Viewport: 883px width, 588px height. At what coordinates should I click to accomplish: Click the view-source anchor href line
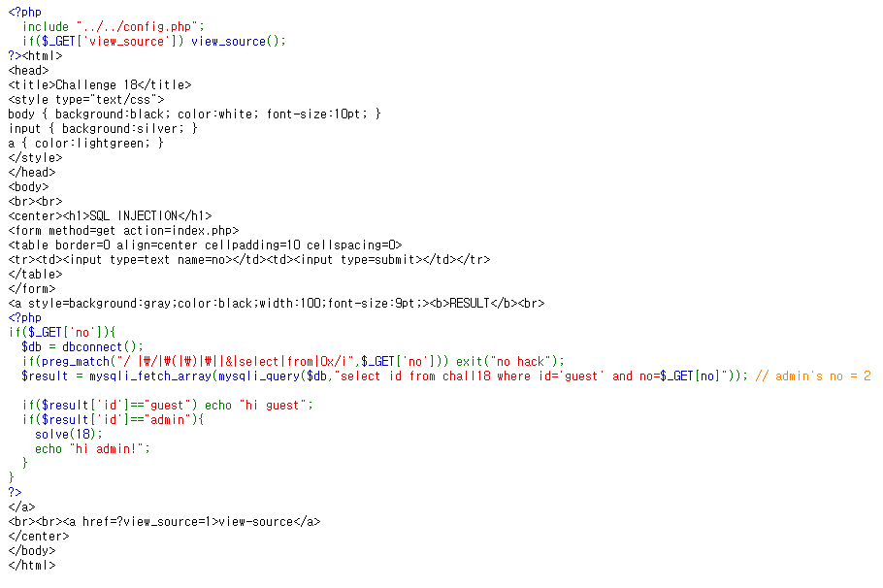pyautogui.click(x=164, y=522)
